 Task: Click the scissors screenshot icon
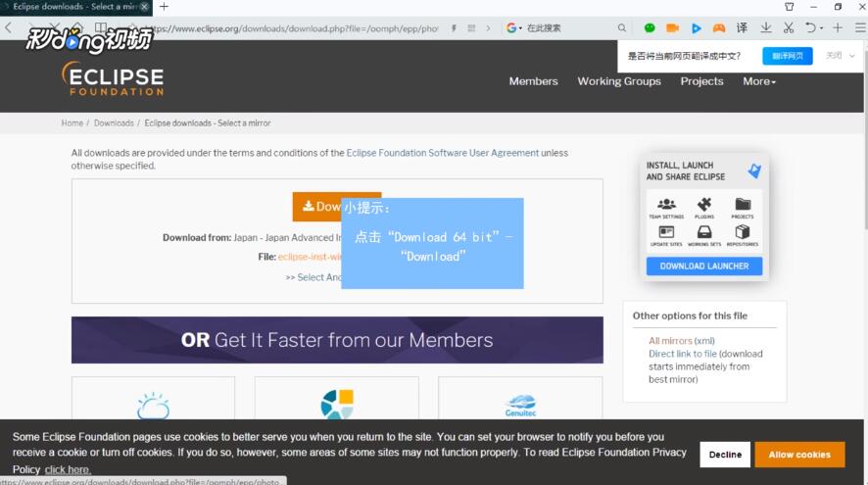pos(789,27)
